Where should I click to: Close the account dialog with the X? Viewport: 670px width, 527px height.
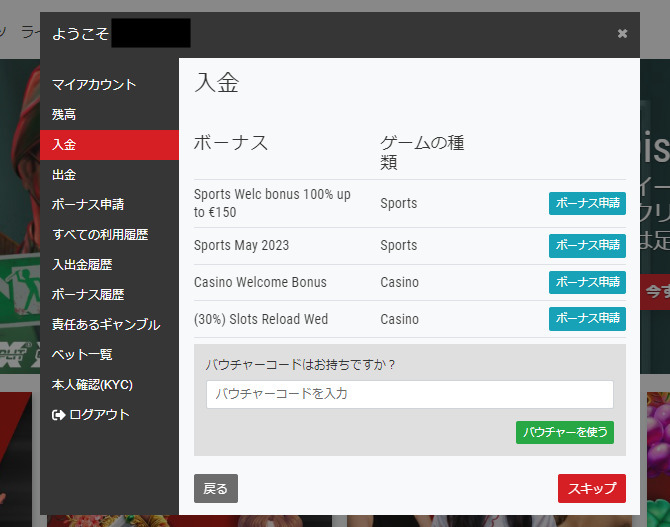point(622,33)
